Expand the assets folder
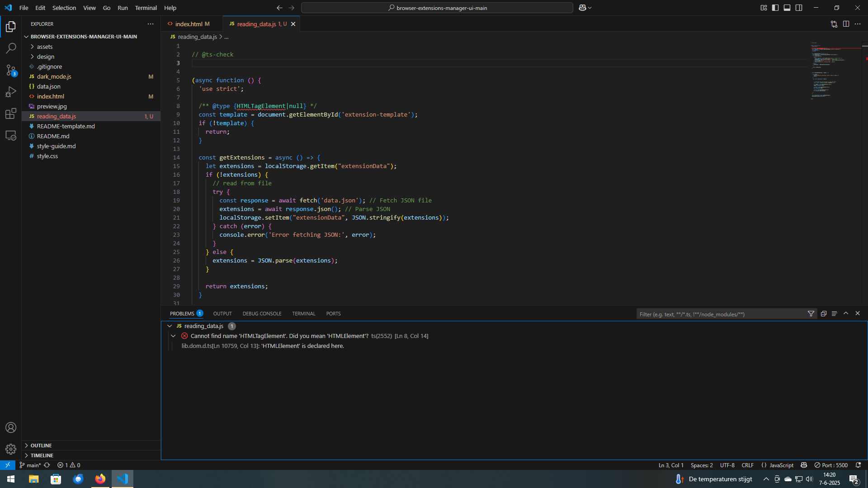The image size is (868, 488). point(45,47)
